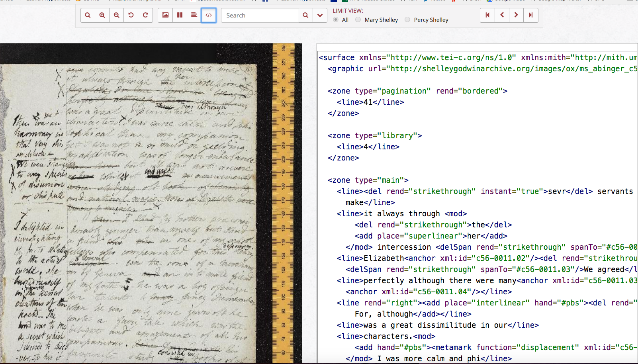Click the 'I was more calm' line

429,358
